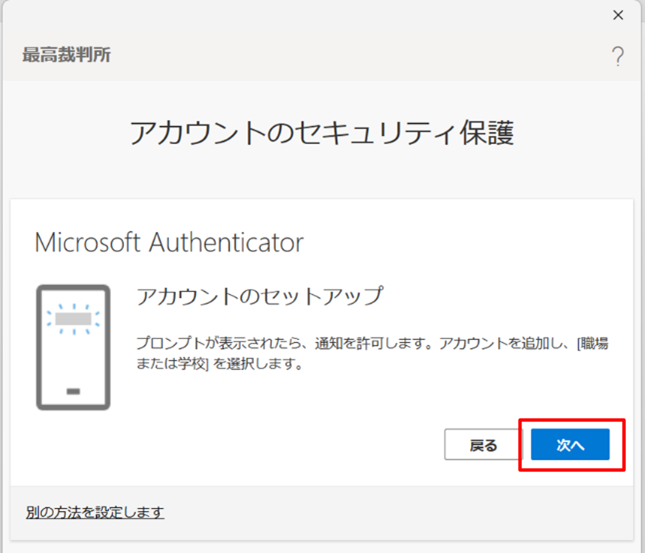Click the blinking notification bar inside phone graphic
645x553 pixels.
point(73,318)
